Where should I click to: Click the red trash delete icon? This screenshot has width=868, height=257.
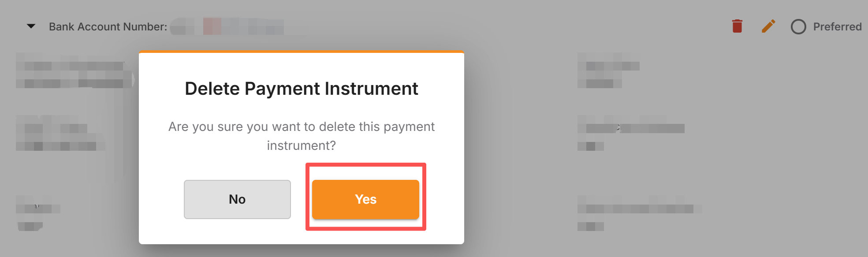coord(737,26)
